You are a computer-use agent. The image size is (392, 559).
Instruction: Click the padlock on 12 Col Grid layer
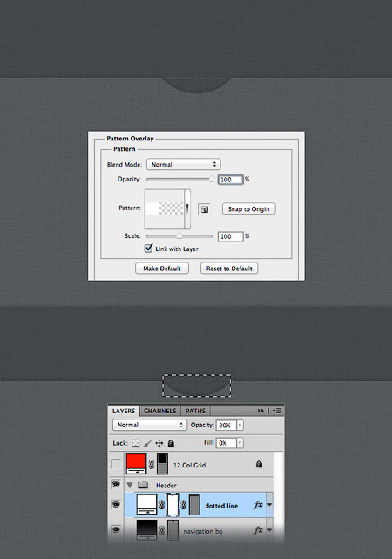pos(260,464)
